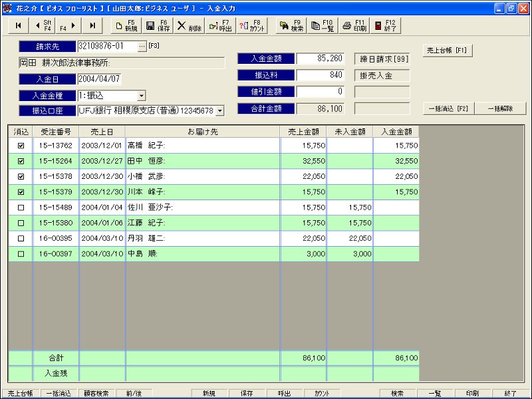Click the 入金日 date field

(x=99, y=79)
